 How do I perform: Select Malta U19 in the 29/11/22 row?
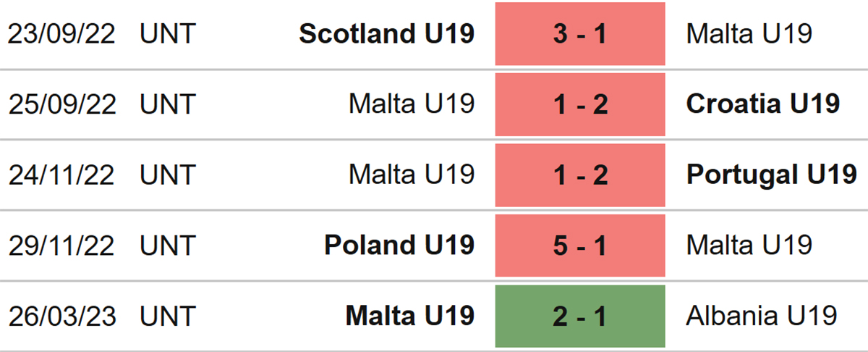point(749,245)
